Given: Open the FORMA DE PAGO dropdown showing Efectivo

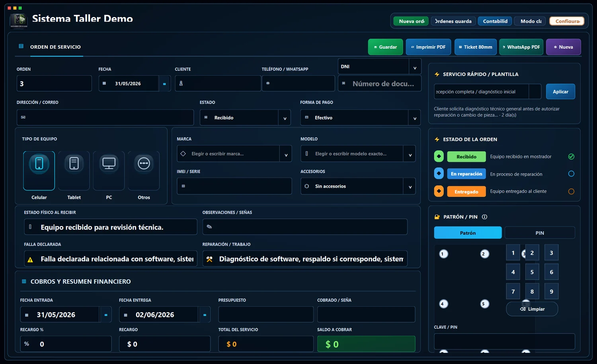Looking at the screenshot, I should pyautogui.click(x=360, y=118).
